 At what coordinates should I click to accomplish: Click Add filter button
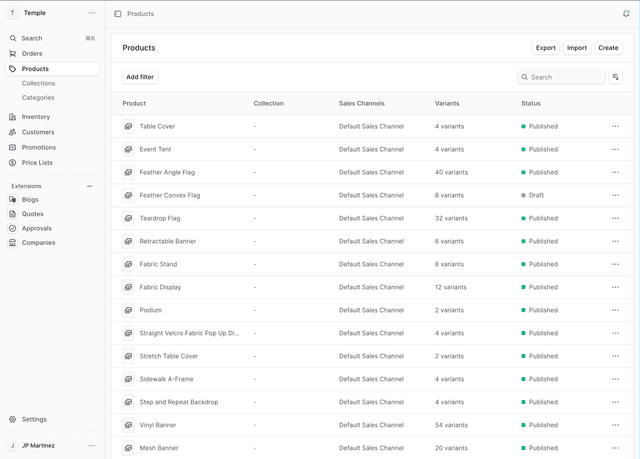140,77
